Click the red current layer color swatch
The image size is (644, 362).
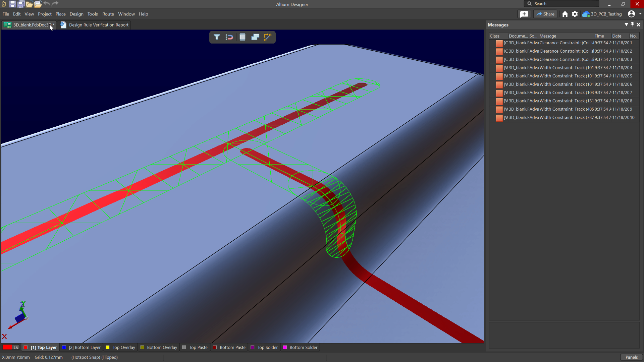(x=7, y=348)
